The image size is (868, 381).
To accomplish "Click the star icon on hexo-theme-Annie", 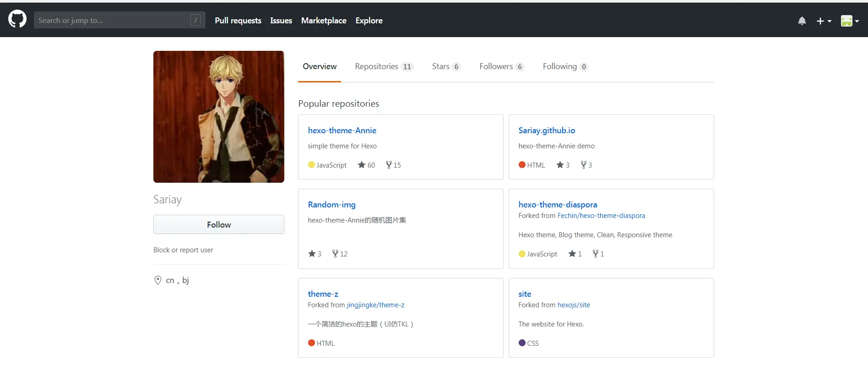I will [x=362, y=165].
